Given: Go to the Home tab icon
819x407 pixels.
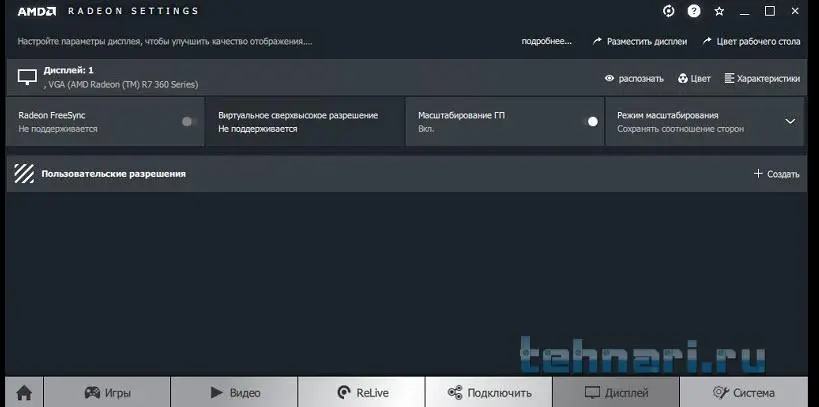Looking at the screenshot, I should point(24,392).
